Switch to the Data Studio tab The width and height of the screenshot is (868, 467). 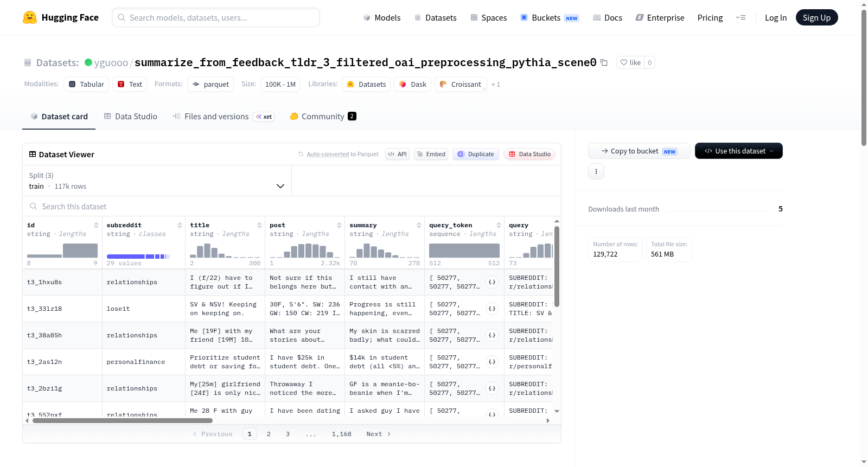131,117
